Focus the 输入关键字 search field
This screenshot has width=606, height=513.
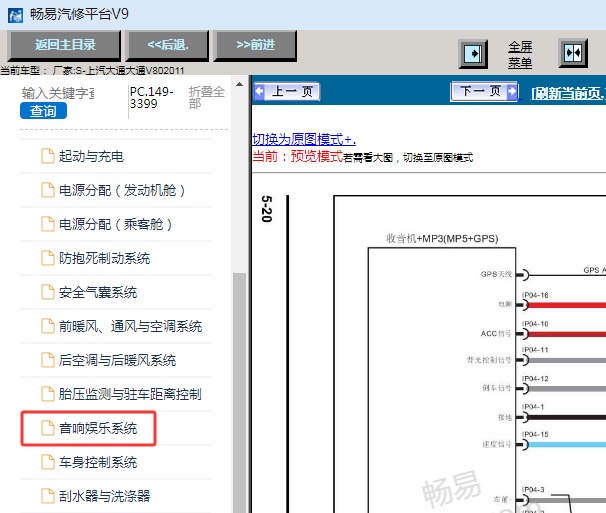point(58,93)
